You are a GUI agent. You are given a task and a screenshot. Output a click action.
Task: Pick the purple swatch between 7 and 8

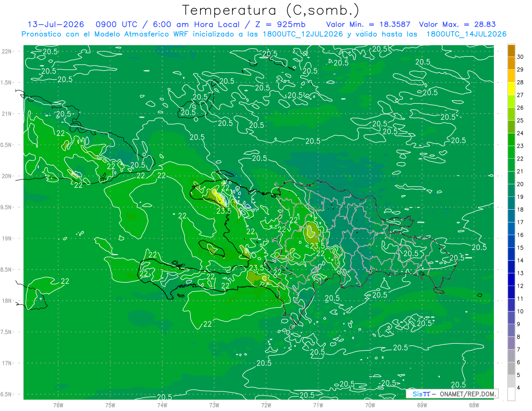pyautogui.click(x=511, y=343)
